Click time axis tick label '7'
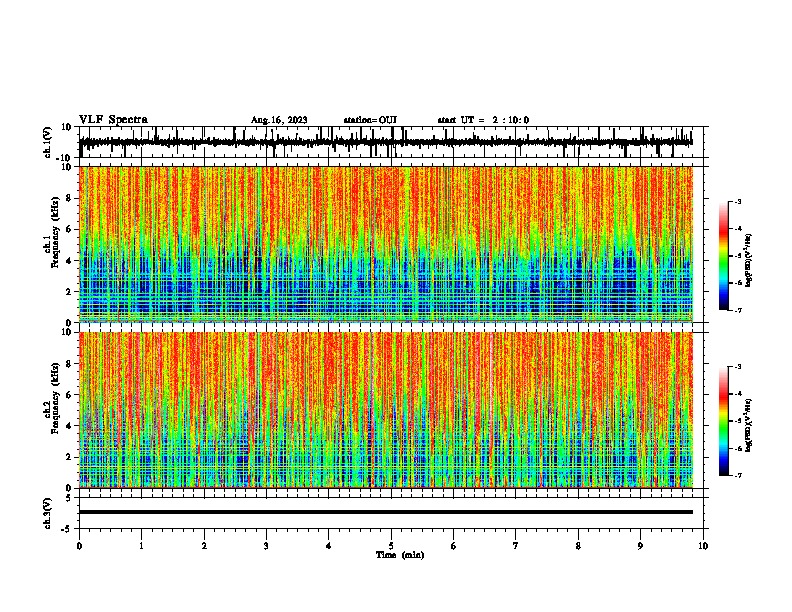Image resolution: width=792 pixels, height=612 pixels. coord(516,546)
